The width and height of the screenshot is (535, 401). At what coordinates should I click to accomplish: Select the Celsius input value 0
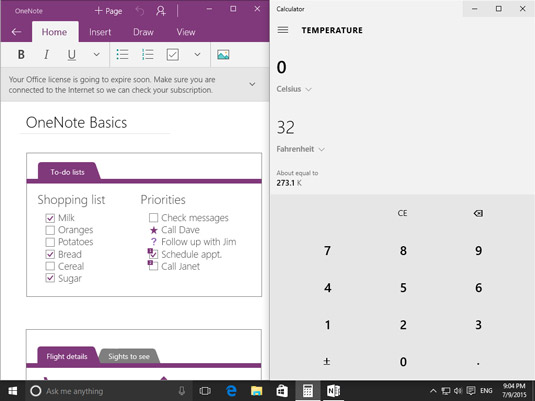pos(281,67)
